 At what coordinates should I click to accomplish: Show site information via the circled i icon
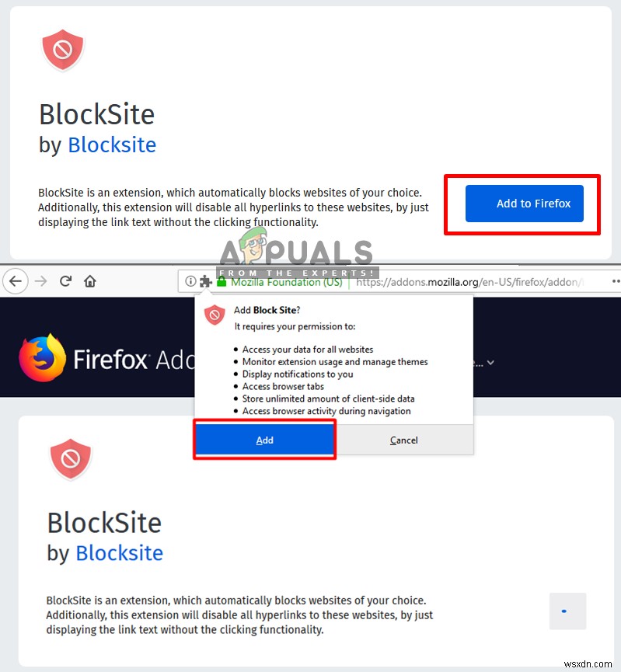191,281
